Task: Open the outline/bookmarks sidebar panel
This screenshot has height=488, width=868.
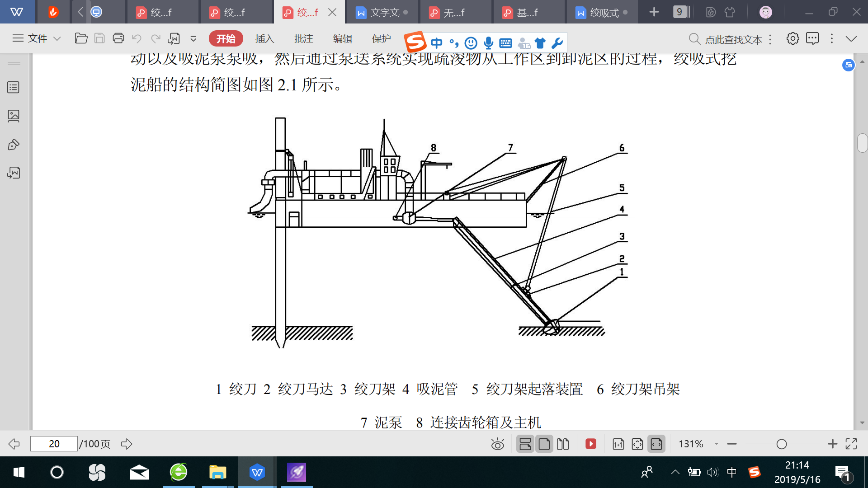Action: [x=14, y=87]
